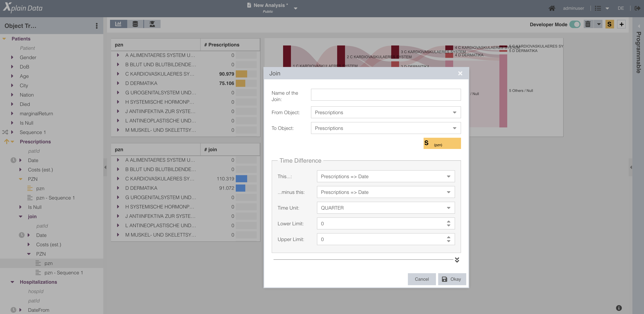The height and width of the screenshot is (314, 644).
Task: Click the Xplain Data logo
Action: 23,7
